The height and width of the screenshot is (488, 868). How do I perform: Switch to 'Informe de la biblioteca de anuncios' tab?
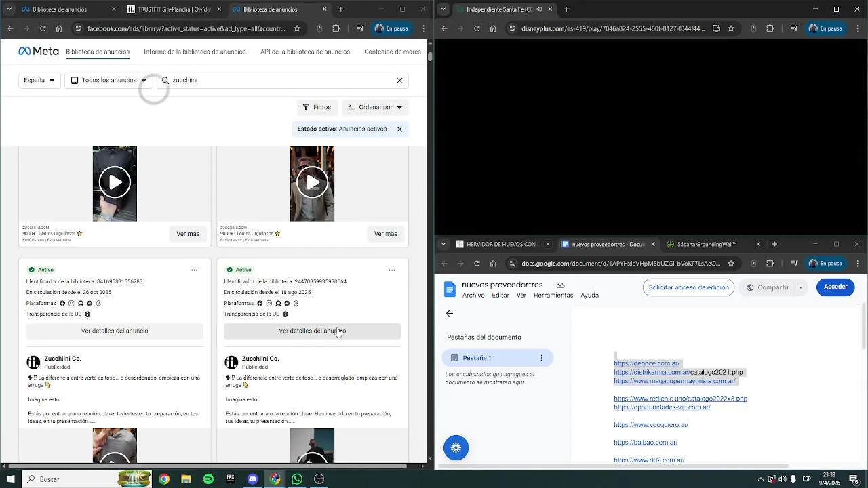click(195, 52)
